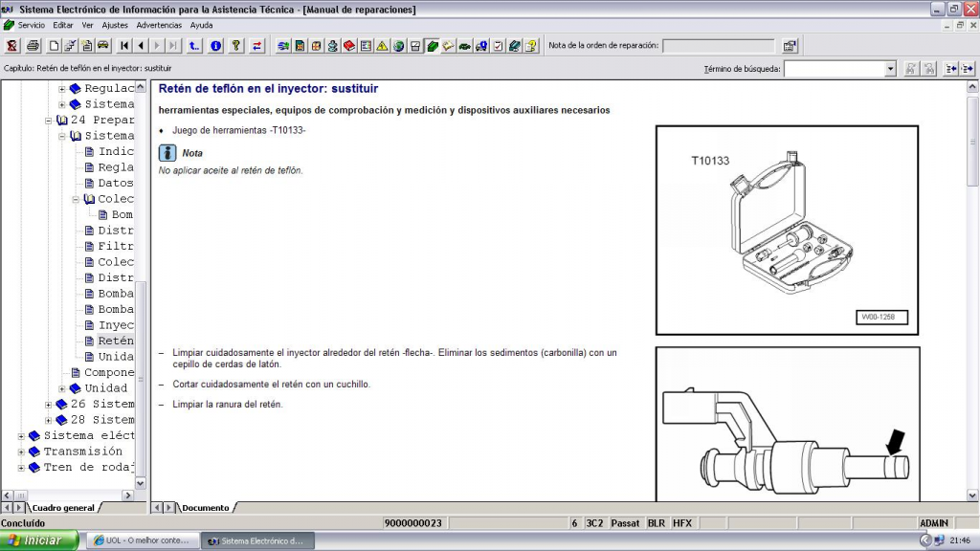Image resolution: width=980 pixels, height=551 pixels.
Task: Go to the previous page arrow
Action: click(x=141, y=46)
